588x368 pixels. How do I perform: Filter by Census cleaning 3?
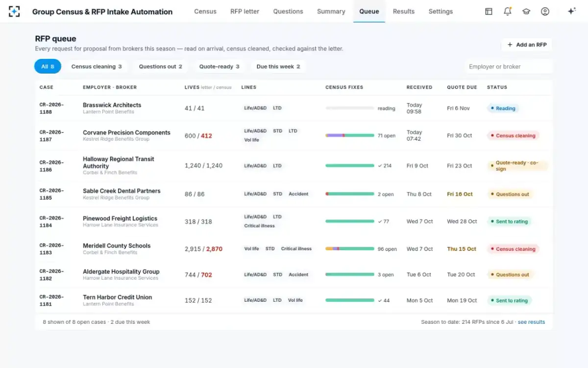pyautogui.click(x=97, y=67)
